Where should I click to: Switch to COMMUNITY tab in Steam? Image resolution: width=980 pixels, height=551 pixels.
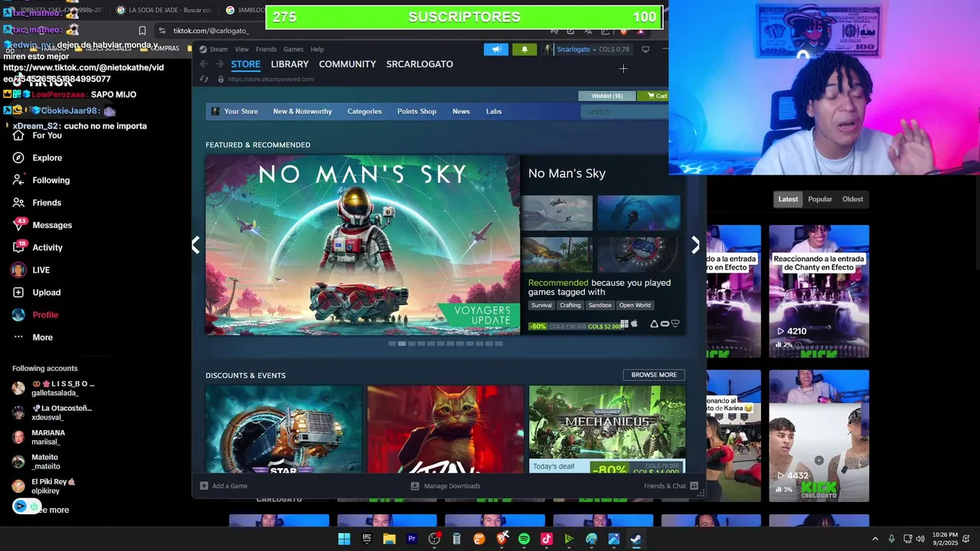coord(348,64)
